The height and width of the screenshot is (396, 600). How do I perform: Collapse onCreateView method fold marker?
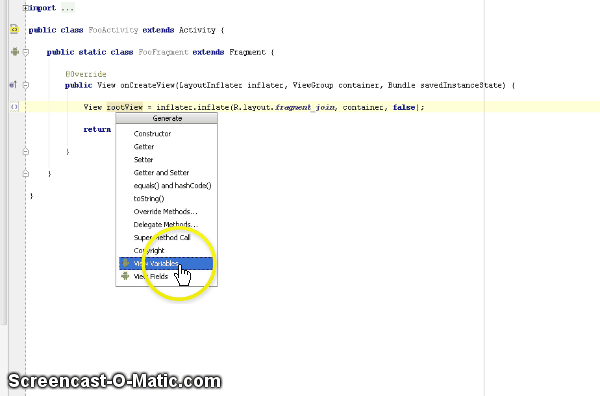(x=26, y=85)
